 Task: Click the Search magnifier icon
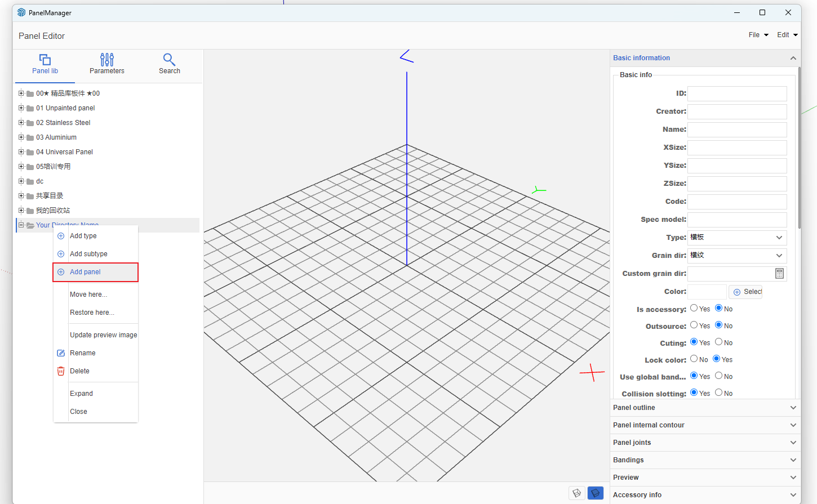[x=169, y=60]
